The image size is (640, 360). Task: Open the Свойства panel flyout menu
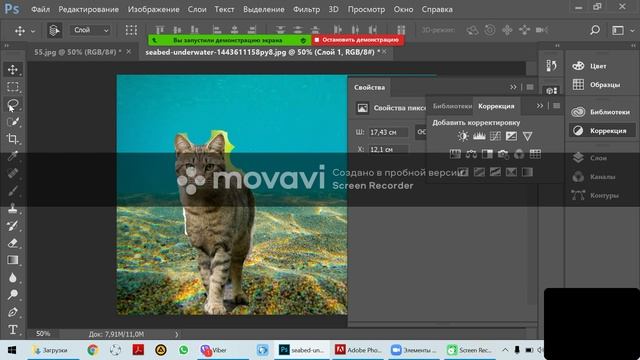530,87
